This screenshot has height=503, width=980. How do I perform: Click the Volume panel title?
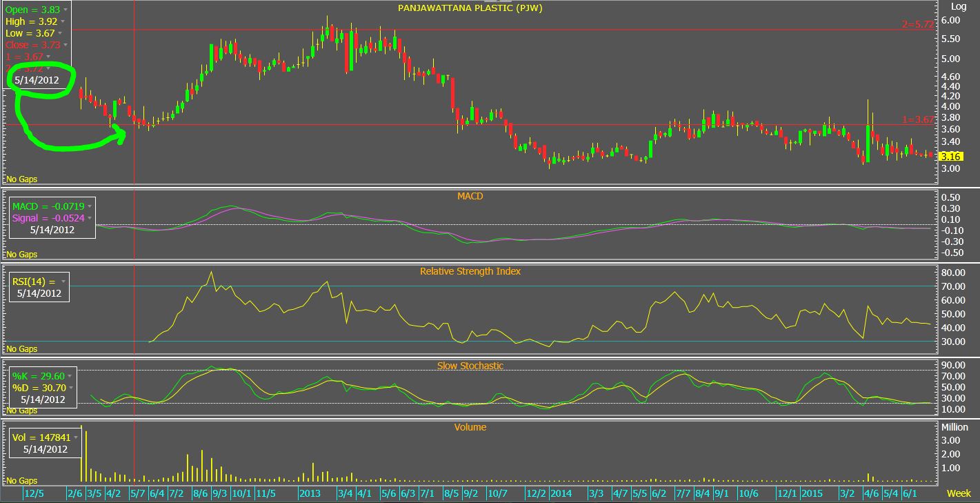tap(470, 427)
